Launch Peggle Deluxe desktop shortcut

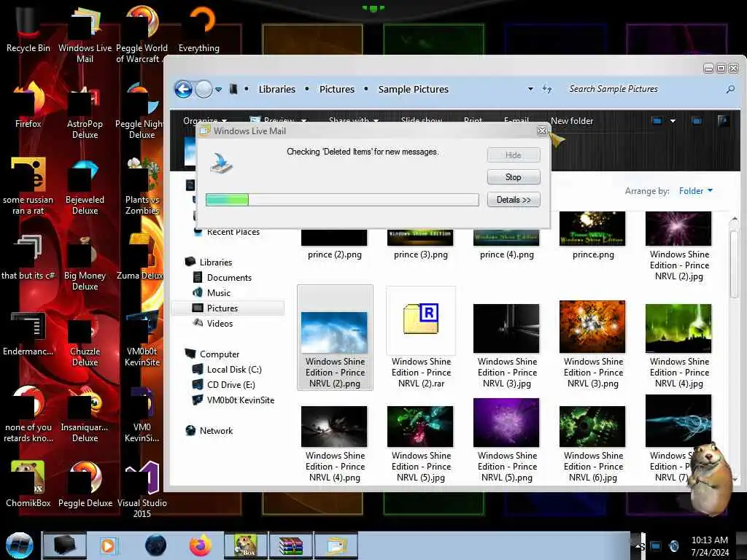(85, 485)
